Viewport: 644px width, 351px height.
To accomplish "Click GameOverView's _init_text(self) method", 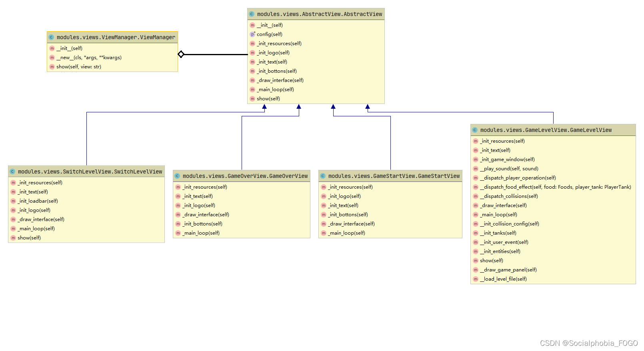I will (198, 196).
